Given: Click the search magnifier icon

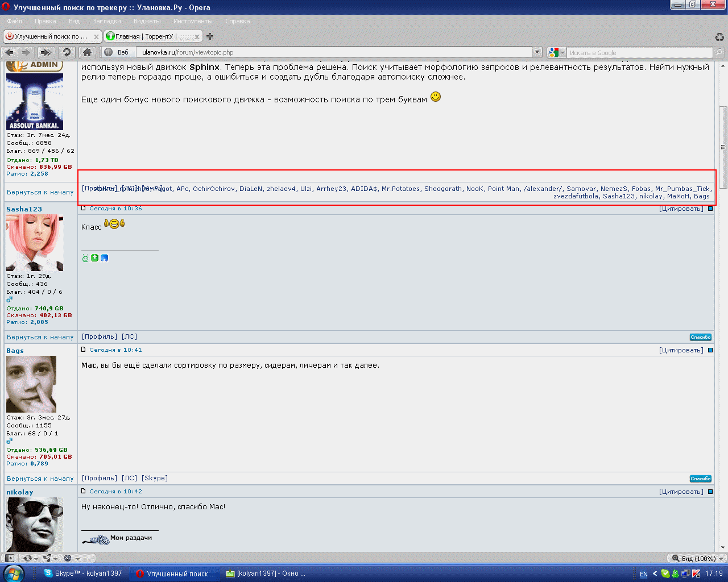Looking at the screenshot, I should [x=719, y=52].
